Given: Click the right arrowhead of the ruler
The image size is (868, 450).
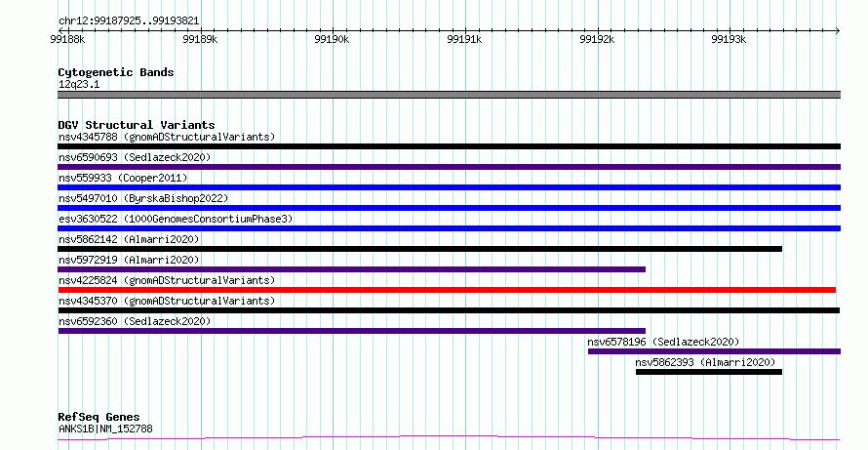Looking at the screenshot, I should 838,30.
